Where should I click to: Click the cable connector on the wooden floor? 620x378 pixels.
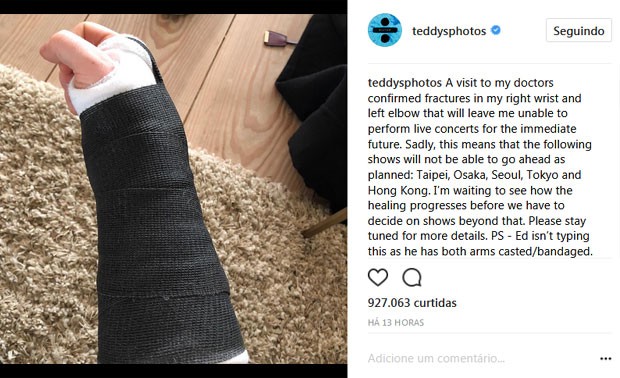click(279, 39)
